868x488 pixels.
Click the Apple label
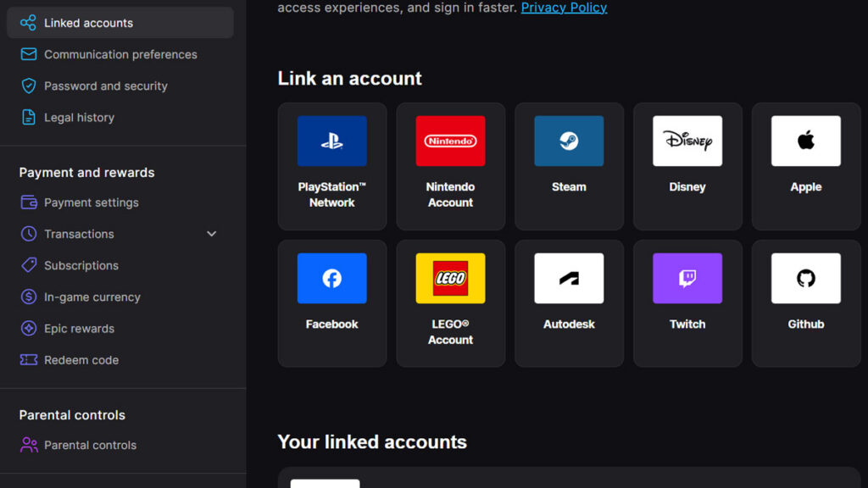tap(806, 187)
